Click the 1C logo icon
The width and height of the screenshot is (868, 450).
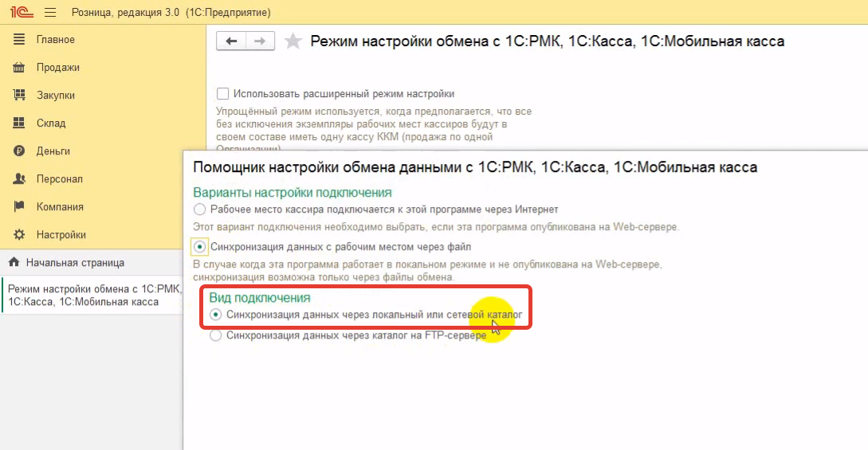[x=22, y=12]
